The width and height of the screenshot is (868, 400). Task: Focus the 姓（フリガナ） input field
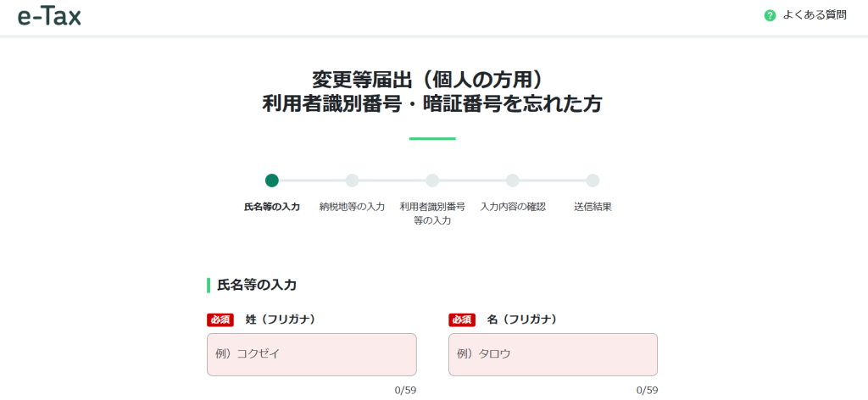[x=311, y=354]
